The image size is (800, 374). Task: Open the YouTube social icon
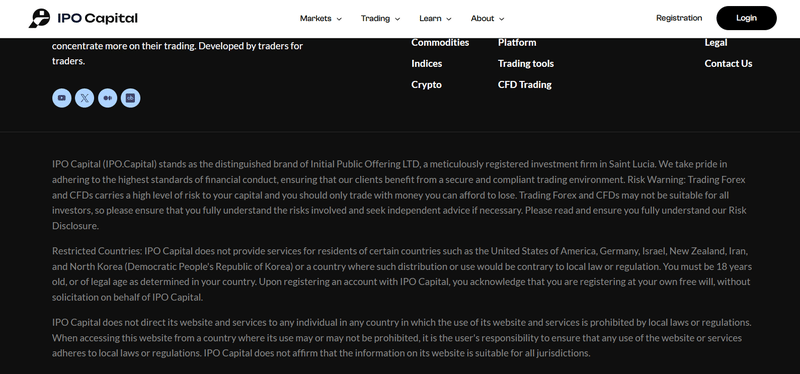[x=62, y=98]
